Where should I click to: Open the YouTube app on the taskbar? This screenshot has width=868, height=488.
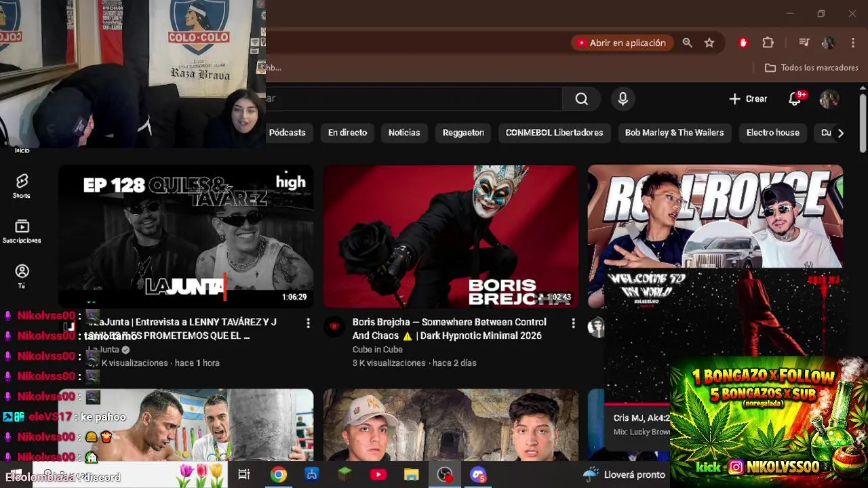378,474
